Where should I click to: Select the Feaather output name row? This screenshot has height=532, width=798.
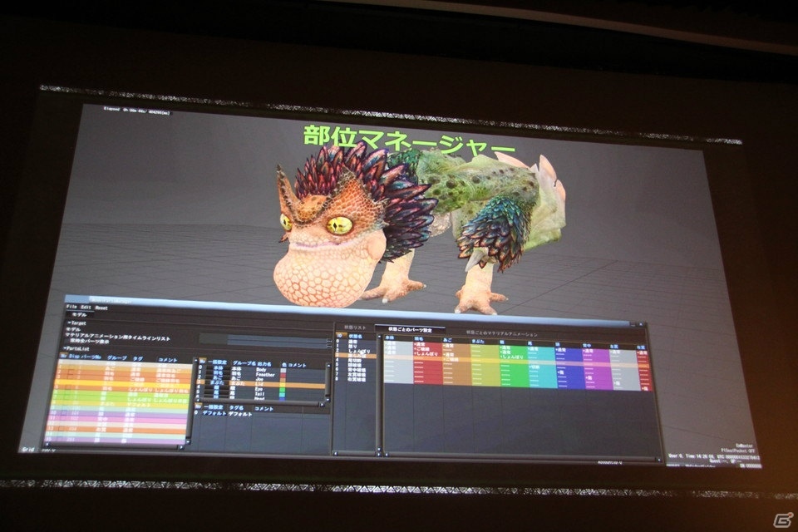pyautogui.click(x=265, y=375)
